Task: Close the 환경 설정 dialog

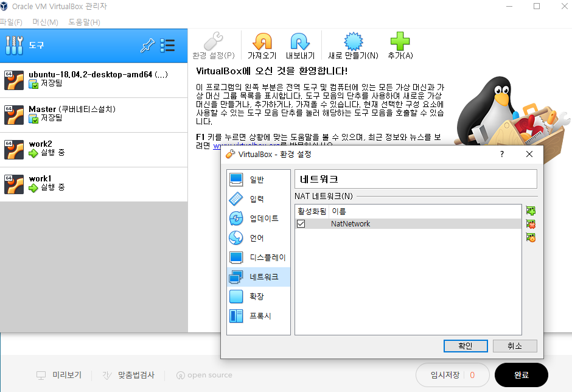Action: pos(529,154)
